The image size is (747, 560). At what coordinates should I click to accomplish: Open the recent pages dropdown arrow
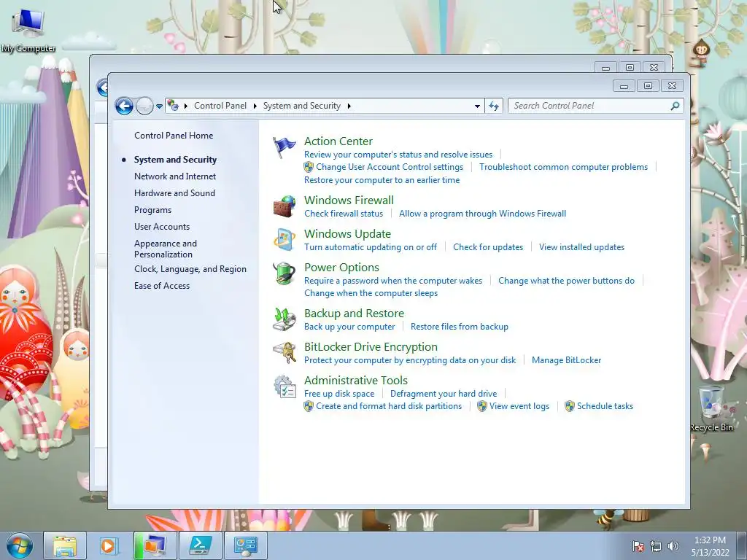point(159,106)
